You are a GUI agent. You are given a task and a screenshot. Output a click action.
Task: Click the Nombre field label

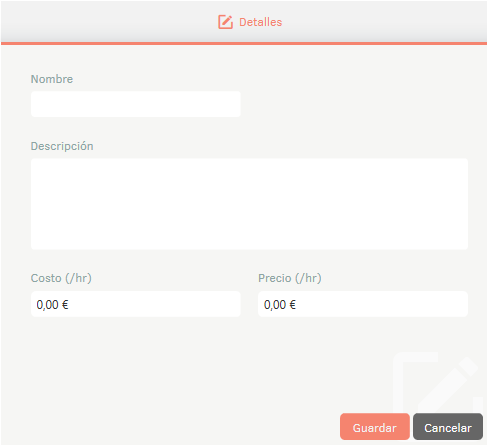point(52,79)
